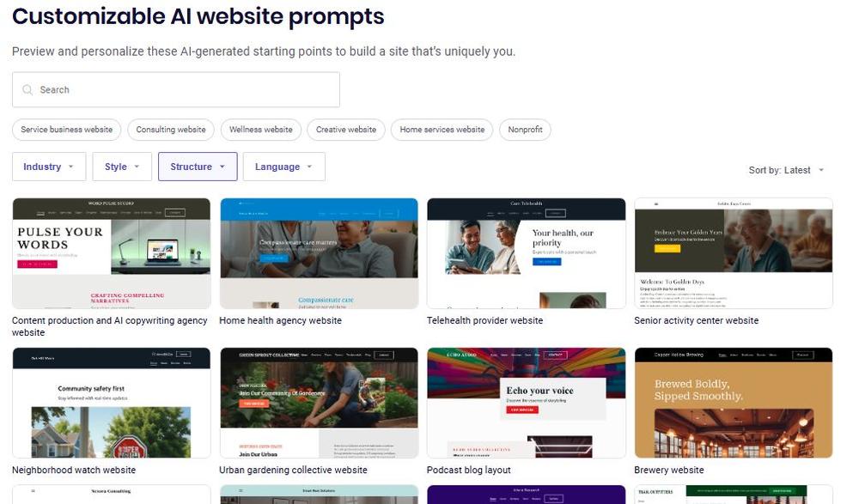859x504 pixels.
Task: Open the Podcast blog layout thumbnail
Action: [x=526, y=403]
